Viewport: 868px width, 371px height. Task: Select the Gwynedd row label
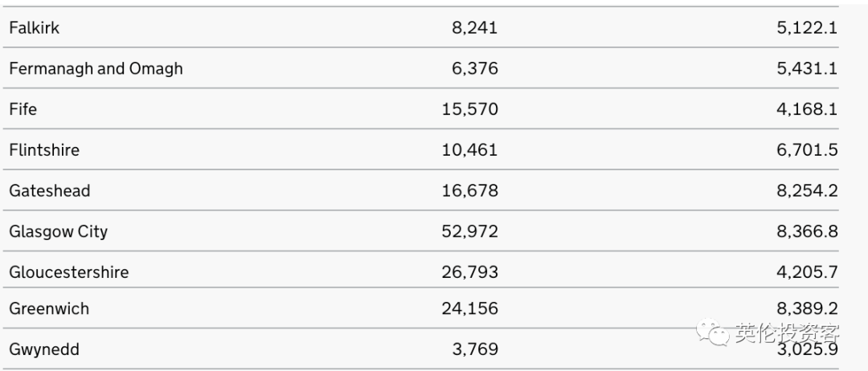(44, 349)
